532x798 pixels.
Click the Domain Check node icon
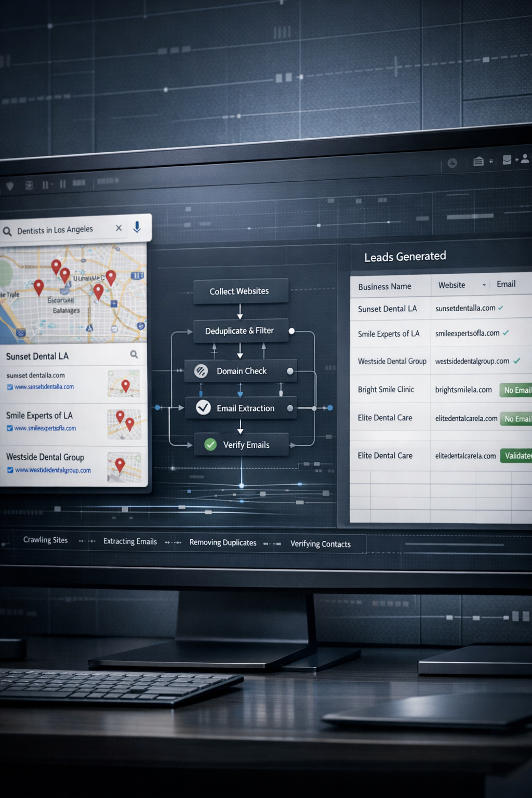(201, 371)
